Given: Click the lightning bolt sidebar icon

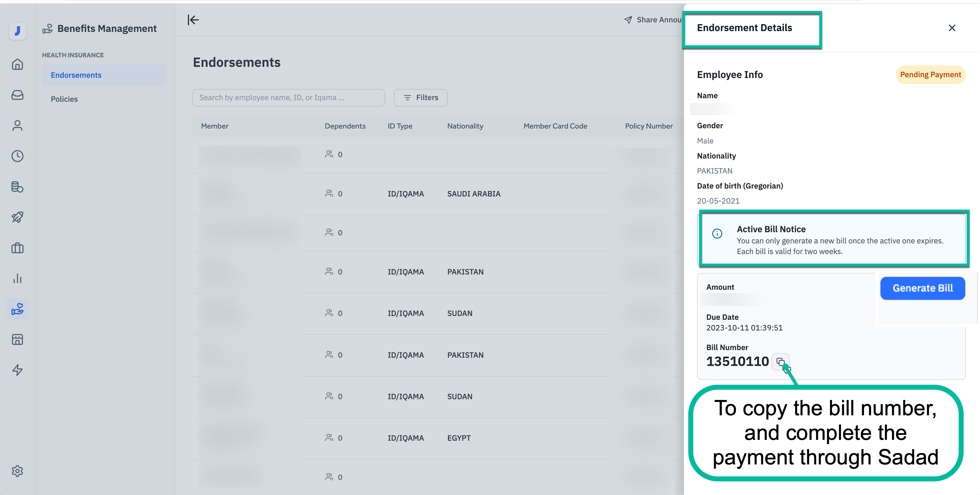Looking at the screenshot, I should pos(17,369).
